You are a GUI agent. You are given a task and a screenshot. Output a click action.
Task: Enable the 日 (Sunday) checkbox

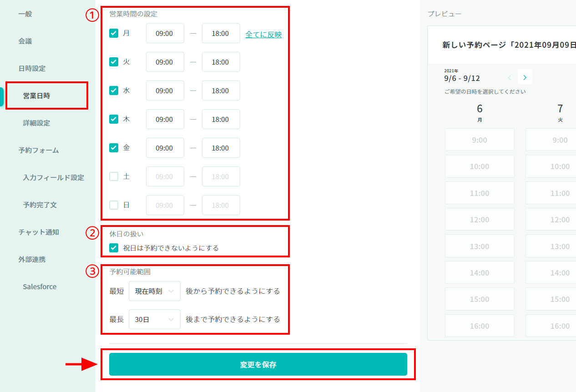pos(114,205)
